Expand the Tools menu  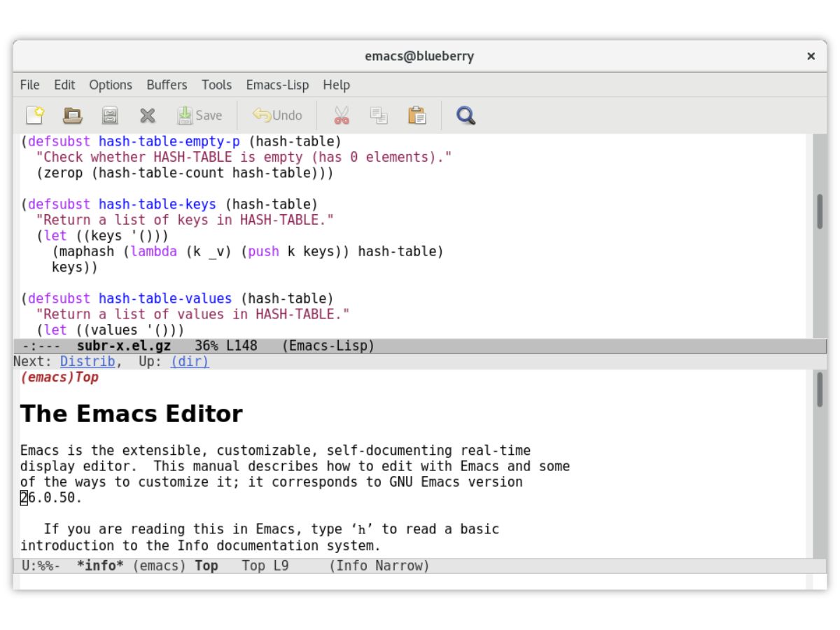(216, 85)
